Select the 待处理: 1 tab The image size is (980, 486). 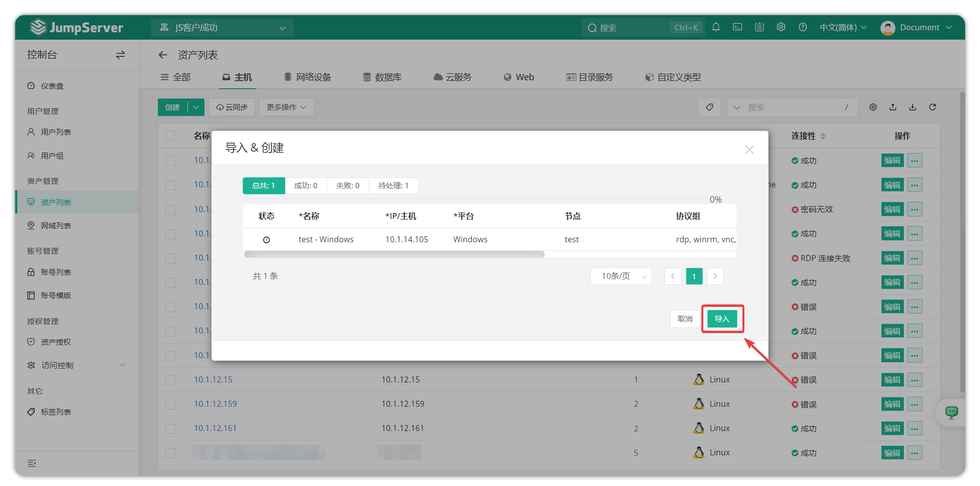(x=393, y=186)
